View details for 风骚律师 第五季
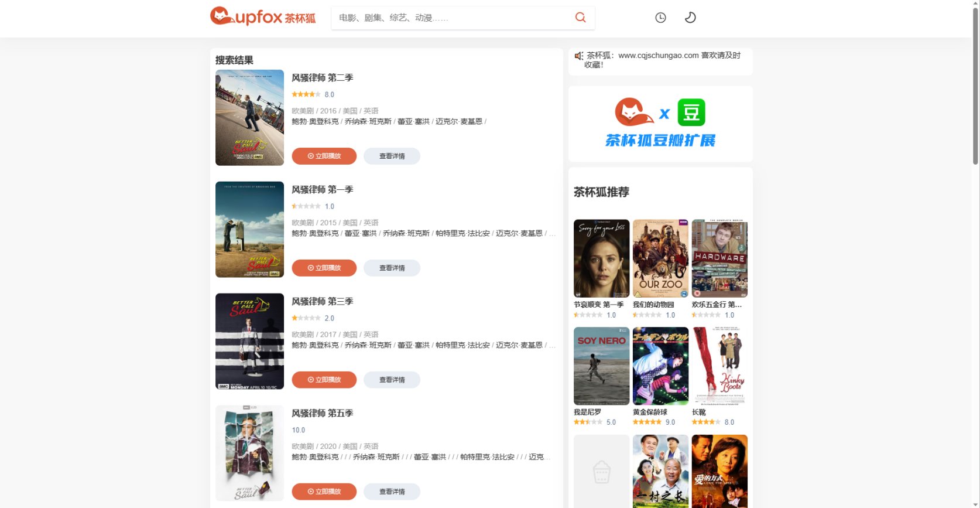The image size is (980, 508). click(392, 492)
